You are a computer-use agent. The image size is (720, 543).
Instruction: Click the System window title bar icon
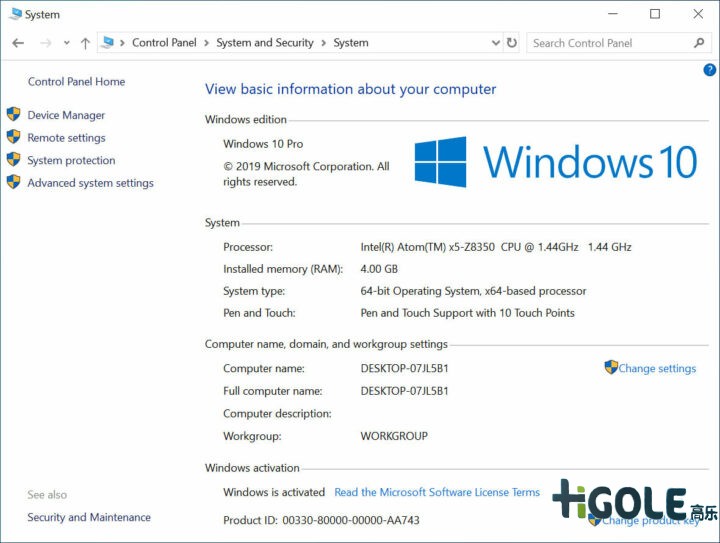click(14, 14)
